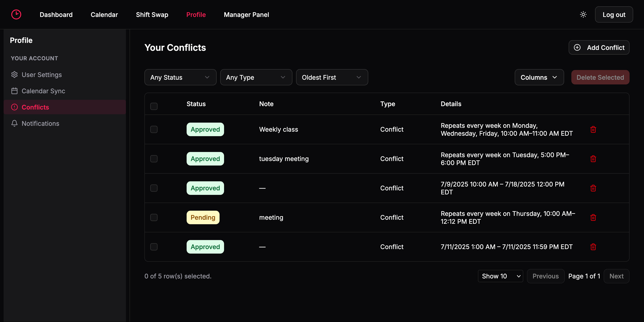Viewport: 644px width, 322px height.
Task: Click the Calendar Sync calendar icon
Action: 14,91
